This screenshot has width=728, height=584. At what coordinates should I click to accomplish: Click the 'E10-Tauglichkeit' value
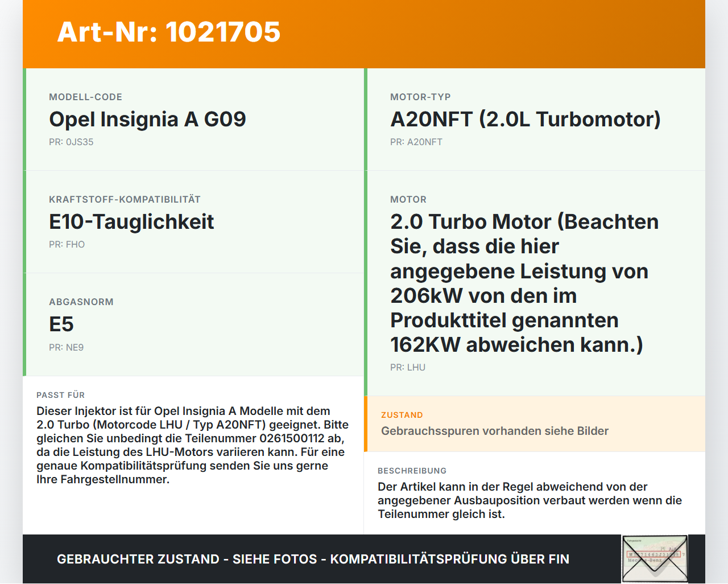(x=131, y=221)
